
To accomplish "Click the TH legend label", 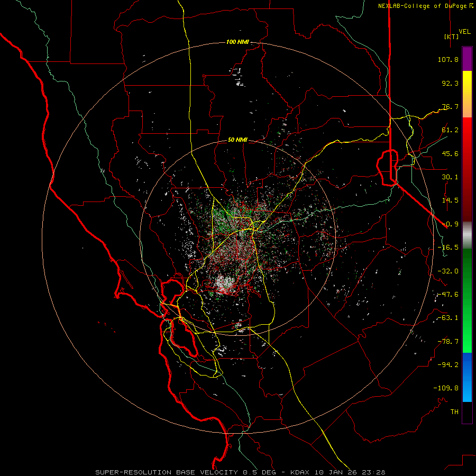I will coord(454,412).
